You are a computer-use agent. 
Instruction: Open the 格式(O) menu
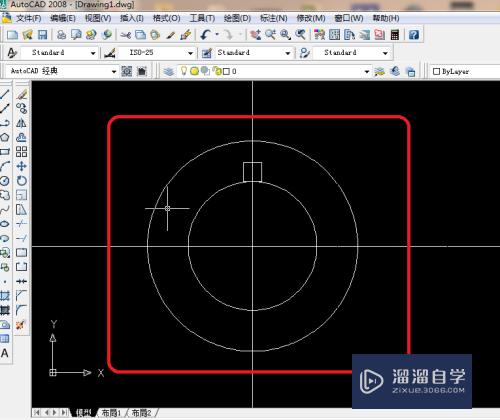[166, 18]
